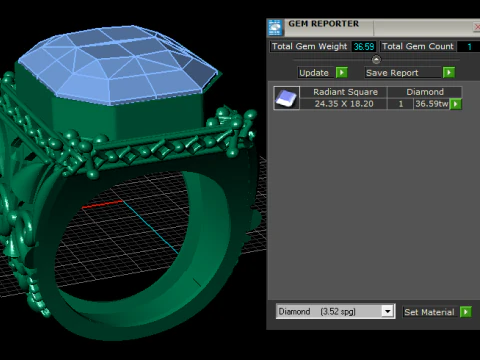Viewport: 480px width, 360px height.
Task: Click the Total Gem Count value 1
Action: pyautogui.click(x=469, y=47)
